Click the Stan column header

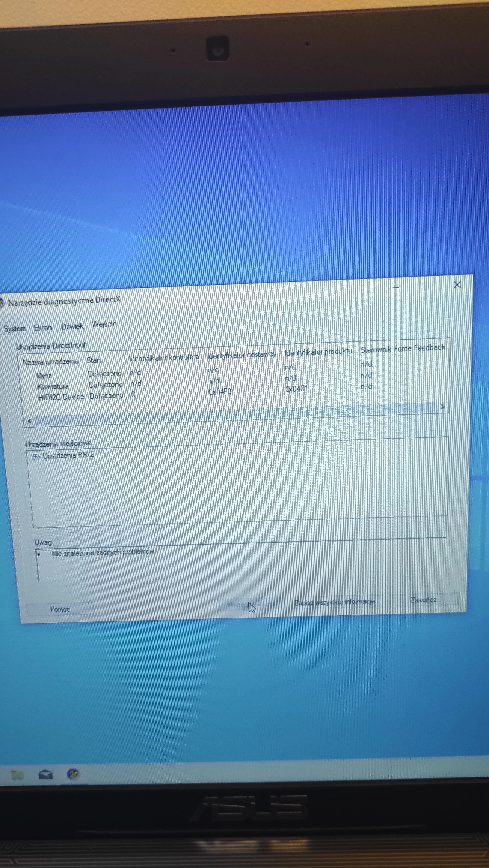94,360
